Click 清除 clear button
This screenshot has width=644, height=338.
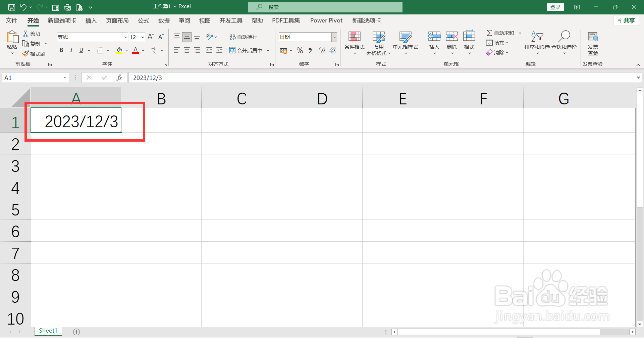point(497,52)
